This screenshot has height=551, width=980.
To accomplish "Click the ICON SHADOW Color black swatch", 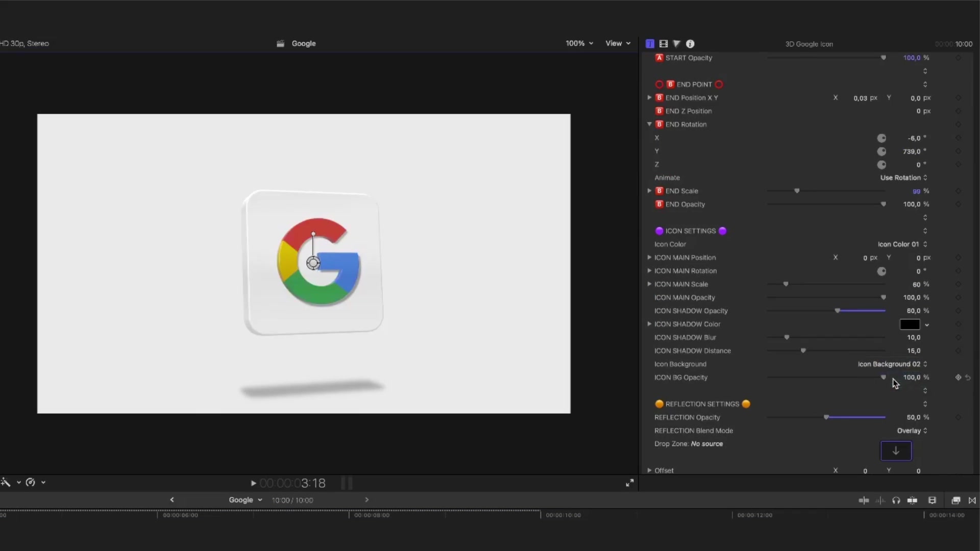I will [x=910, y=324].
